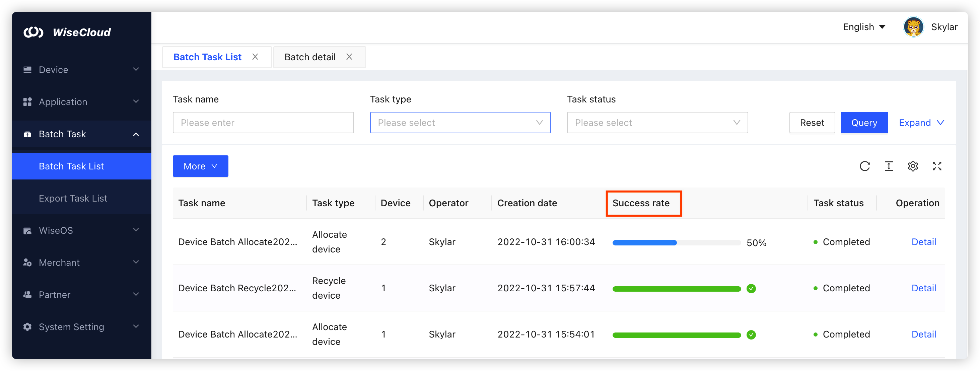Click the refresh table icon
Image resolution: width=980 pixels, height=371 pixels.
(x=864, y=166)
